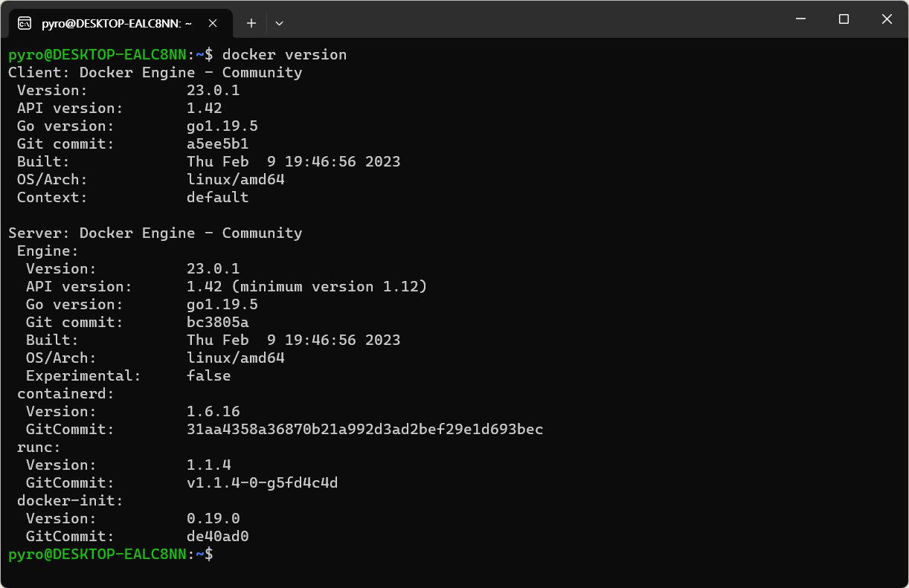Click Experimental value 'false'
The width and height of the screenshot is (909, 588).
point(209,376)
